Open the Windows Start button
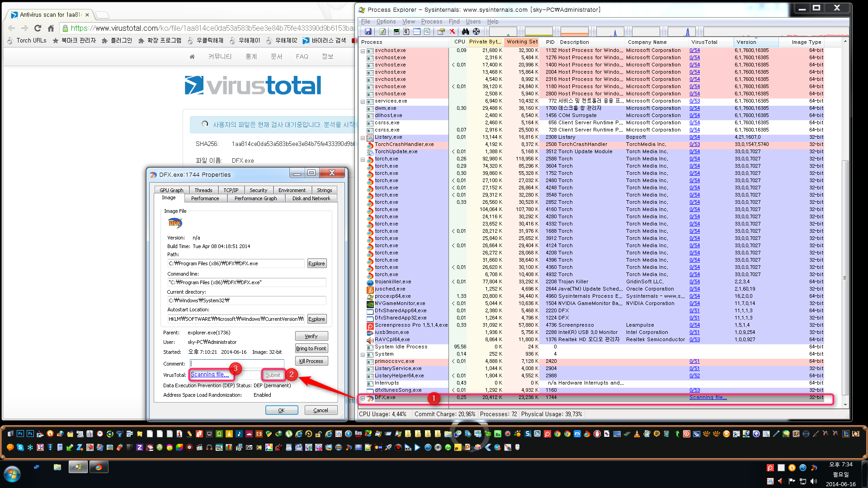 click(12, 474)
